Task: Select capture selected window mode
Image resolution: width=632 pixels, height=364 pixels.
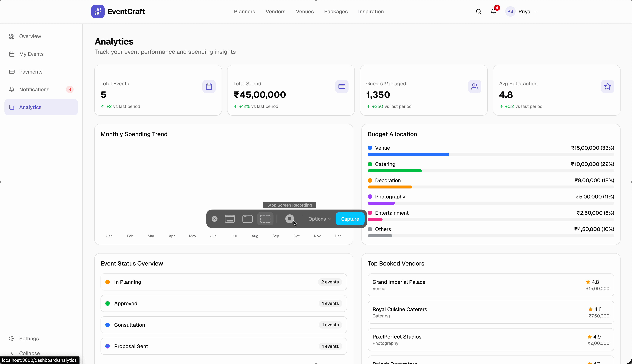Action: point(247,219)
